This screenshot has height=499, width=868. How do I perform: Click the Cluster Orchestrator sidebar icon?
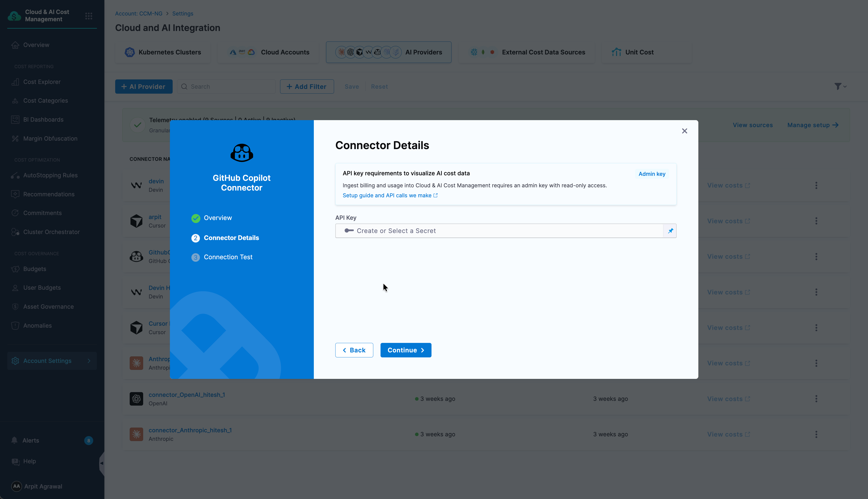tap(15, 232)
